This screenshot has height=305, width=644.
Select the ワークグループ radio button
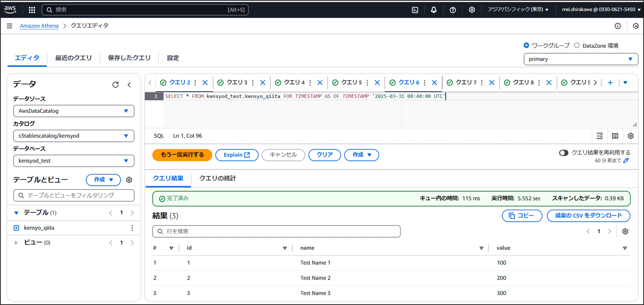[526, 45]
